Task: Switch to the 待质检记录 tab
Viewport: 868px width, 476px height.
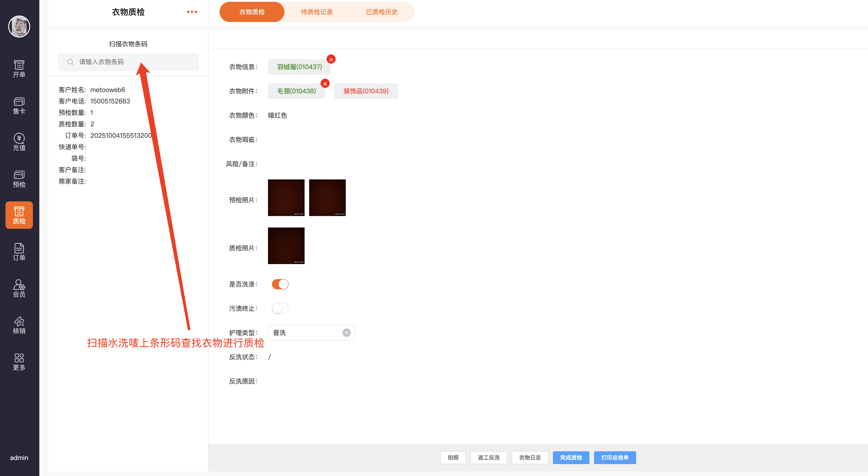Action: (x=316, y=12)
